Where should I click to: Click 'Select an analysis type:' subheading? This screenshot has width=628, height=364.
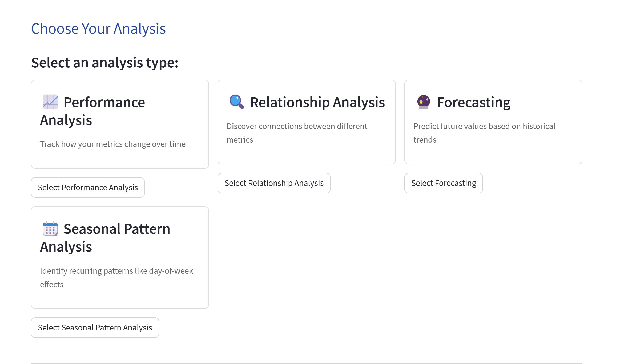click(104, 63)
